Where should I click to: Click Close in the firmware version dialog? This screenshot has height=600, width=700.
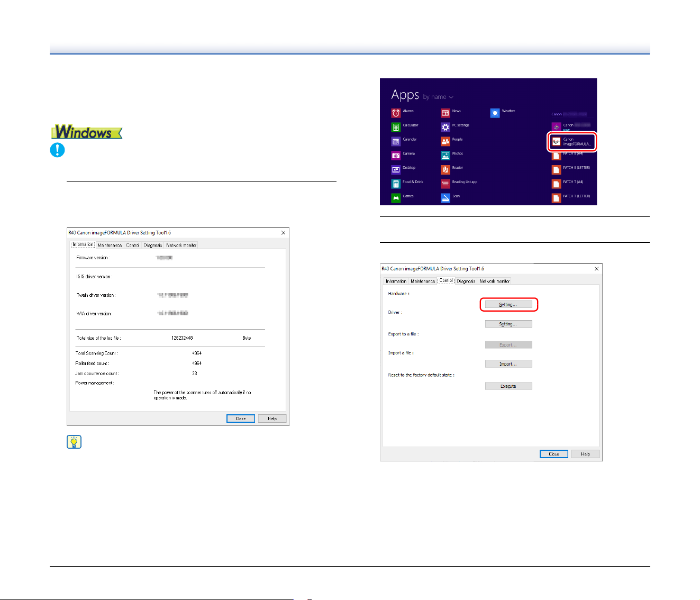point(241,419)
